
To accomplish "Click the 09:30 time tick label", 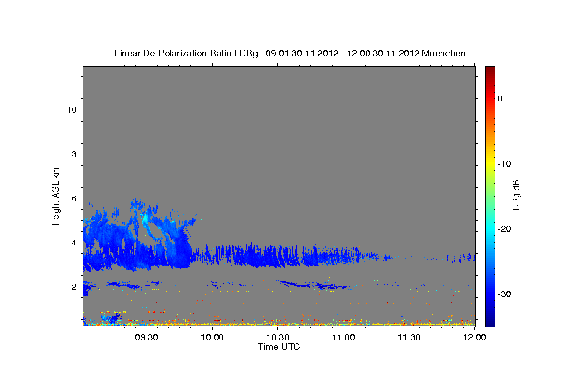I will click(x=147, y=338).
